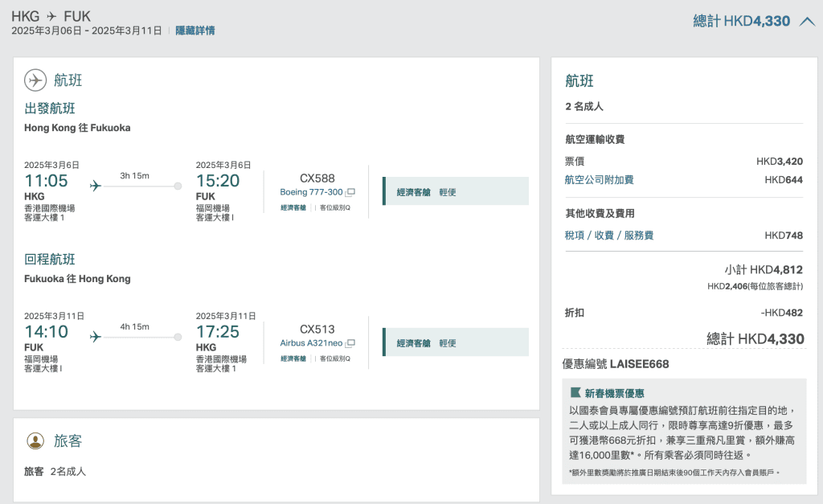View Boeing 777-300 aircraft information

[x=311, y=193]
